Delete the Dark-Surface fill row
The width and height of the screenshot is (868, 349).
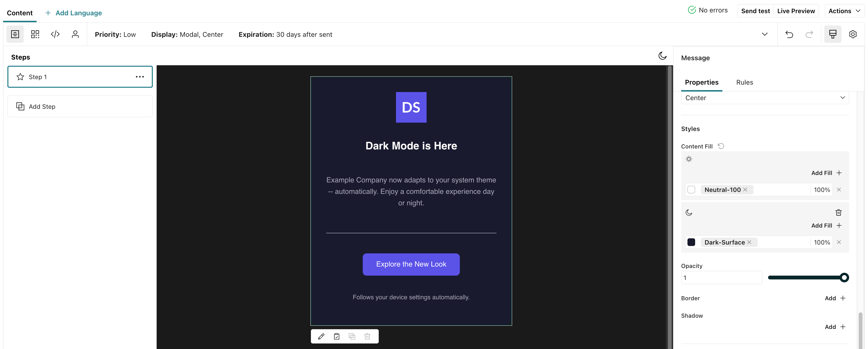click(839, 242)
